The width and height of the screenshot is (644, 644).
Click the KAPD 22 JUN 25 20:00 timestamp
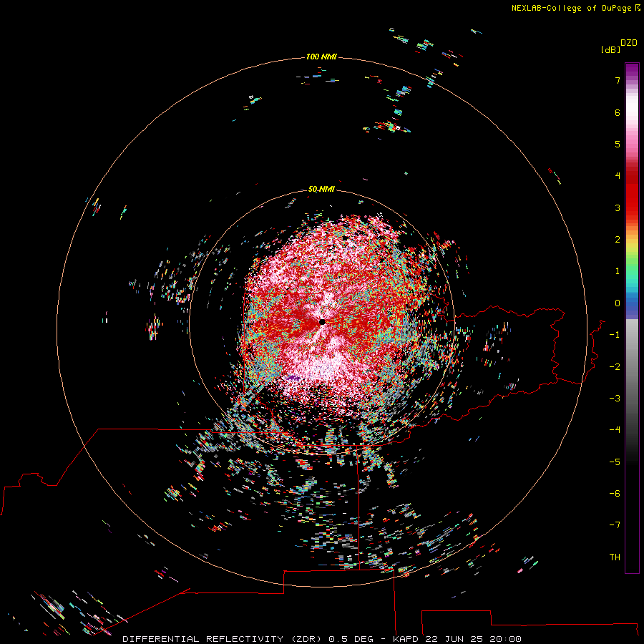click(457, 639)
